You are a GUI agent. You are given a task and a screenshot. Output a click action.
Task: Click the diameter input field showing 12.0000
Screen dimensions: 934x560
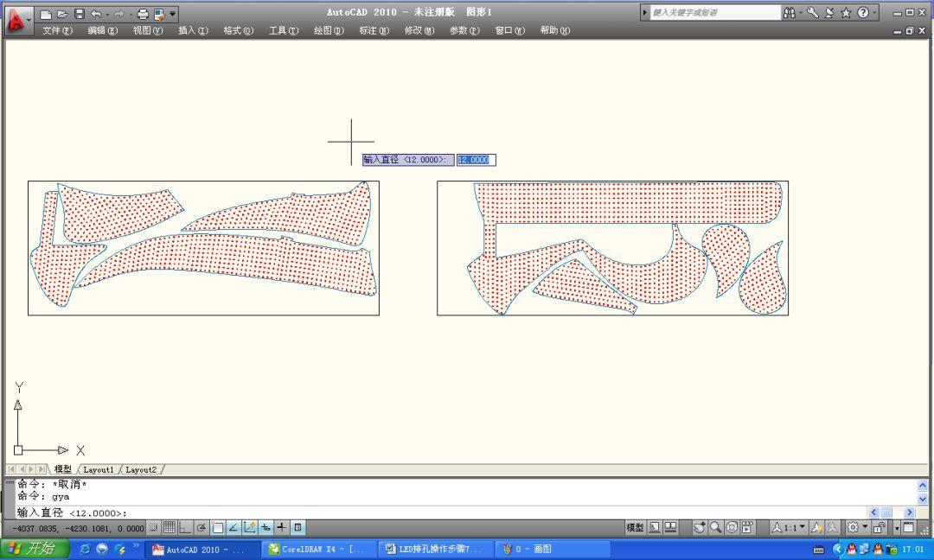pyautogui.click(x=475, y=160)
